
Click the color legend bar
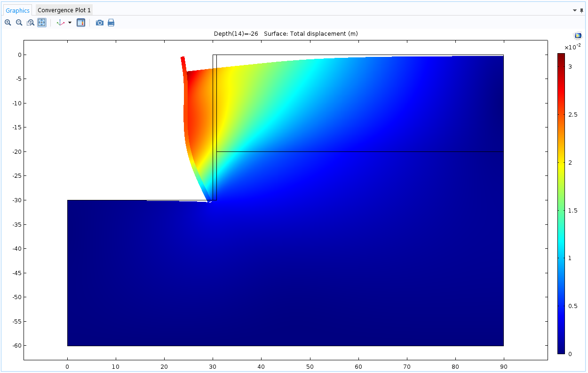(x=561, y=203)
